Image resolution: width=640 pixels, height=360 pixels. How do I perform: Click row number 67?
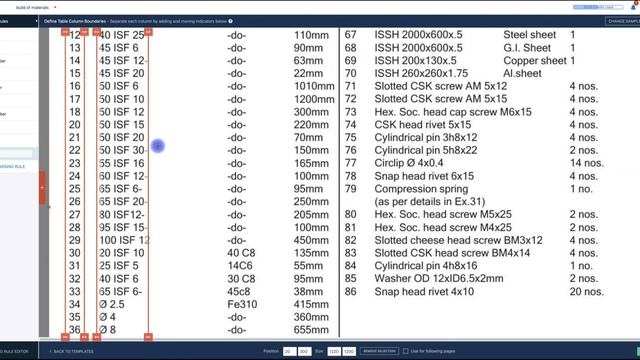(350, 35)
